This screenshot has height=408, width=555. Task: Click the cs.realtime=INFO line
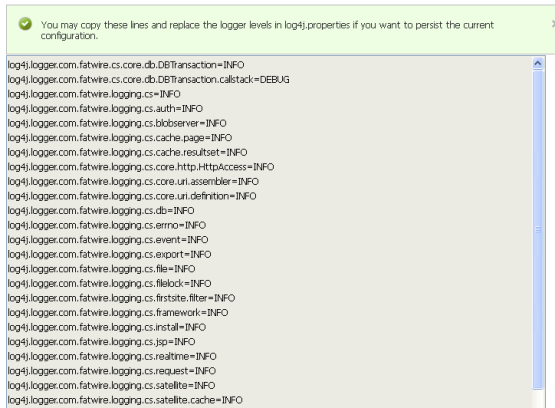tap(112, 356)
